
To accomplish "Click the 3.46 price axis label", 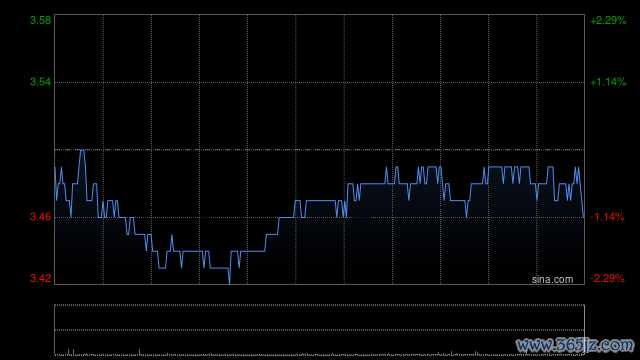I will [40, 217].
